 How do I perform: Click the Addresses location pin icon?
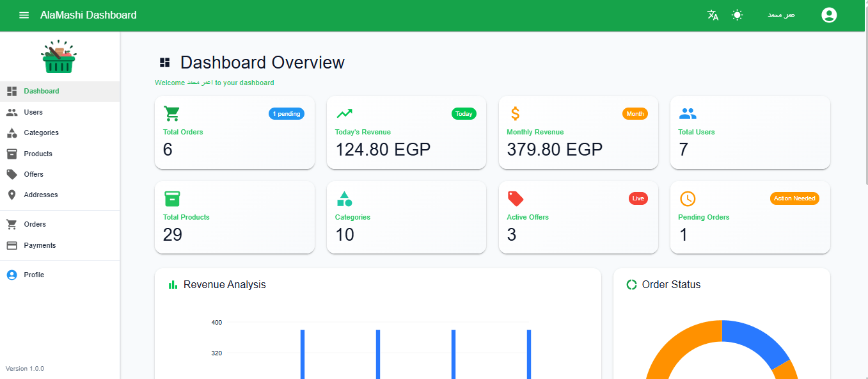pos(13,195)
